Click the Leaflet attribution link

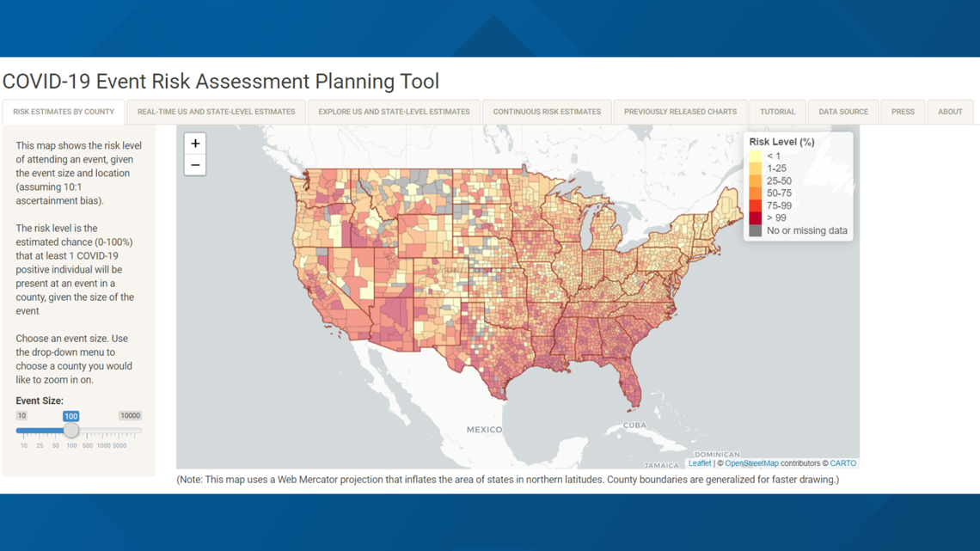[x=699, y=463]
